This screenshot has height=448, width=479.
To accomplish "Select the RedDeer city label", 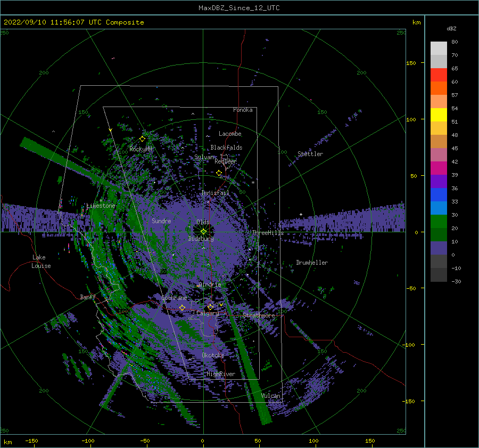I will point(226,161).
